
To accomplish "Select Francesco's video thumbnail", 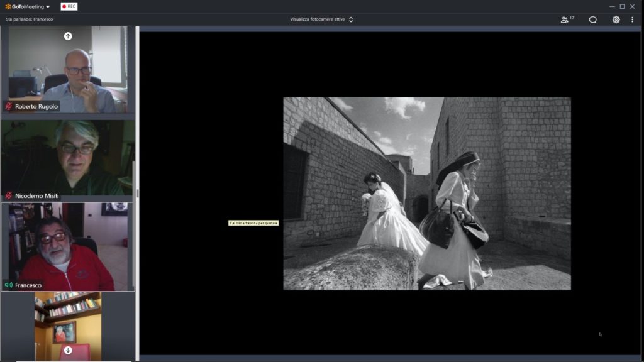I will tap(68, 246).
